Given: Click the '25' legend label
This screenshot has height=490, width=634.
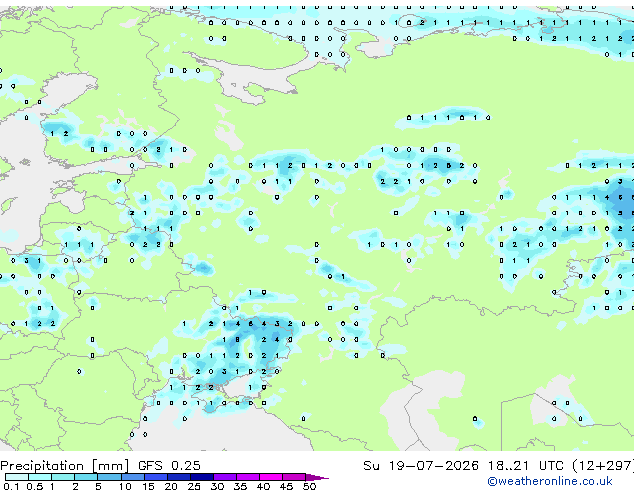Looking at the screenshot, I should click(x=194, y=486).
